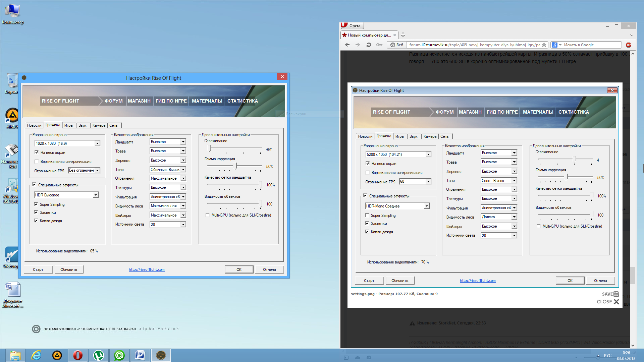Open the Opera menu button
The height and width of the screenshot is (362, 644).
click(352, 25)
